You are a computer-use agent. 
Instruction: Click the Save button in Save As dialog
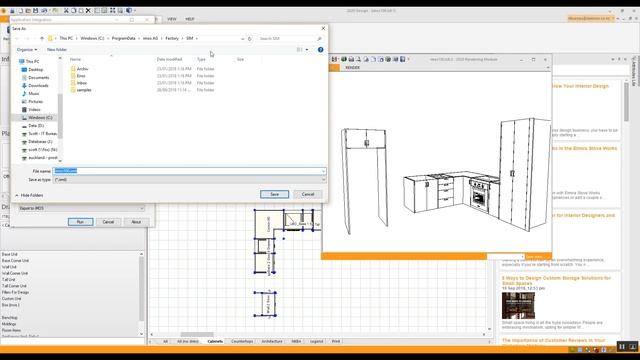[x=274, y=194]
